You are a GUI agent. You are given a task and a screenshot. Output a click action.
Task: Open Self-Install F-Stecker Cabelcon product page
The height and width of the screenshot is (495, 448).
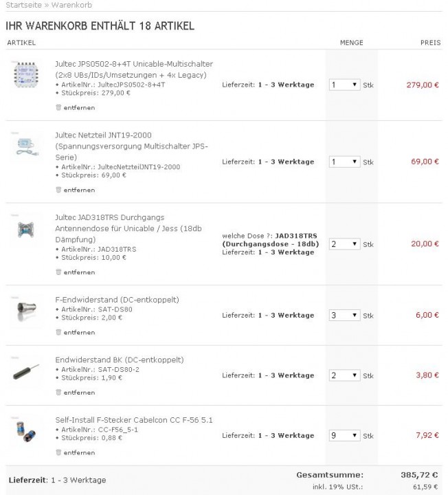[x=124, y=419]
